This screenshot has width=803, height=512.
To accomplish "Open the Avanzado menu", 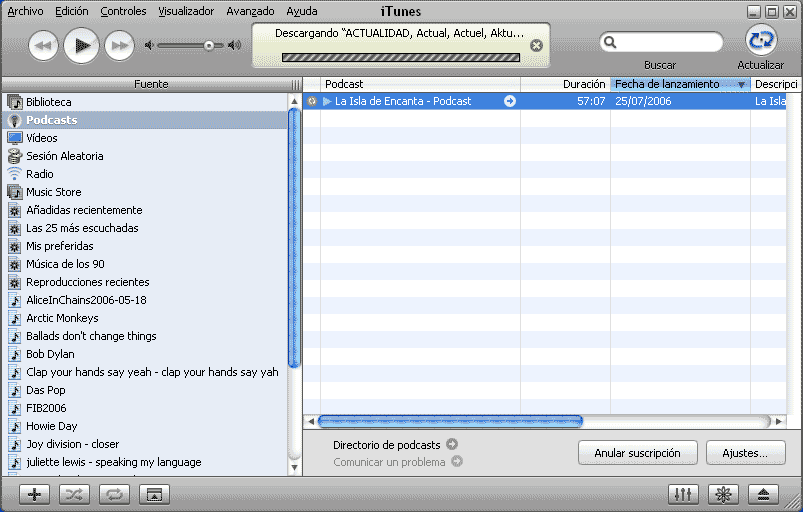I will 250,11.
